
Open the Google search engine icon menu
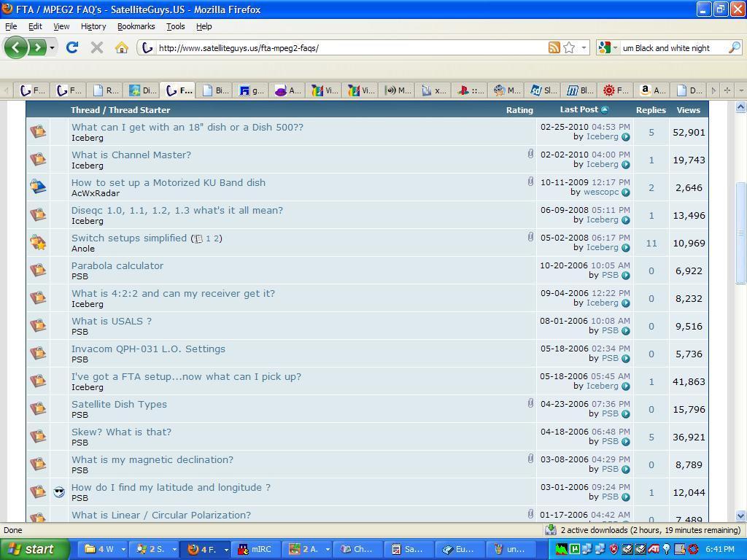(x=608, y=47)
